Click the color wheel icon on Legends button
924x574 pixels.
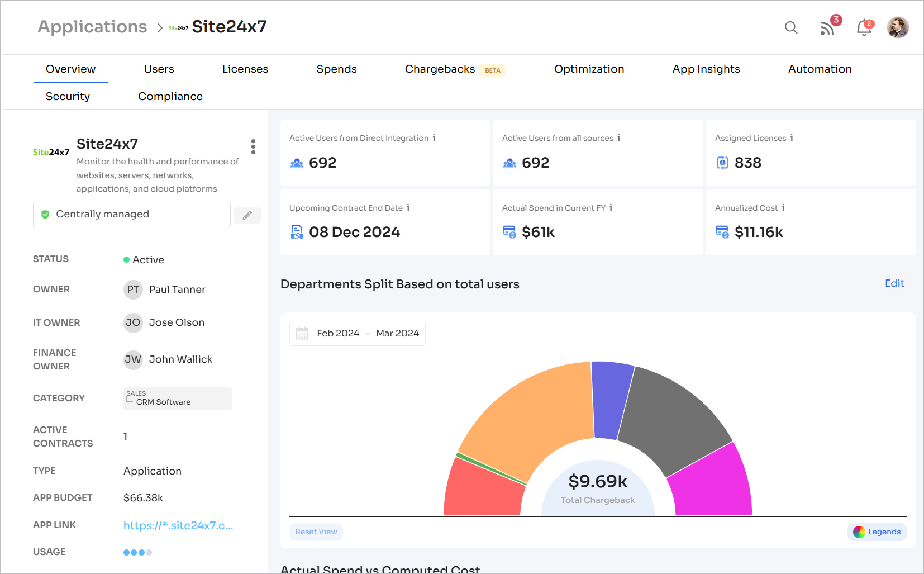[x=859, y=532]
